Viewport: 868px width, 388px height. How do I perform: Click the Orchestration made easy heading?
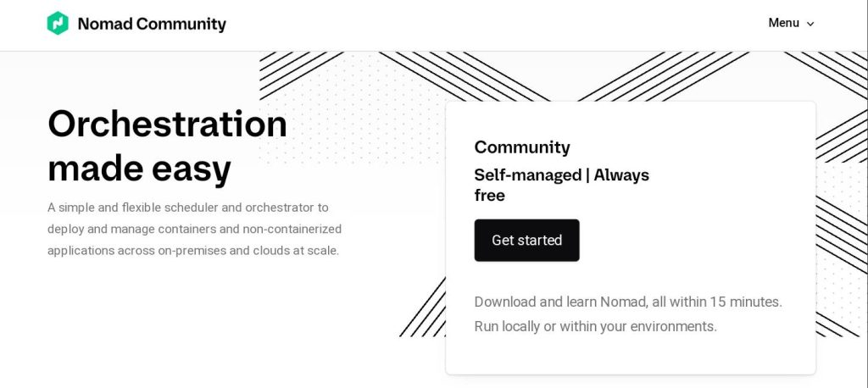[167, 146]
